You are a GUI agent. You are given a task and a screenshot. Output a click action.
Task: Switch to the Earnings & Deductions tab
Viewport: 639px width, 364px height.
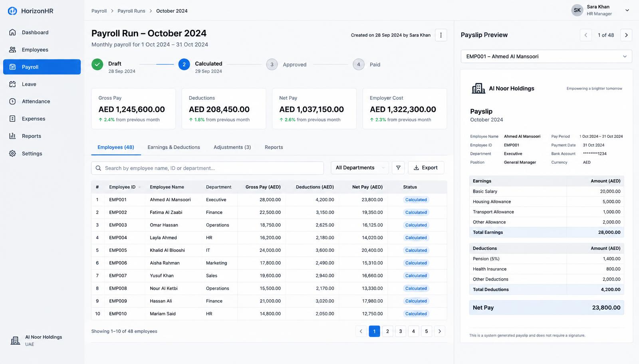pyautogui.click(x=174, y=147)
